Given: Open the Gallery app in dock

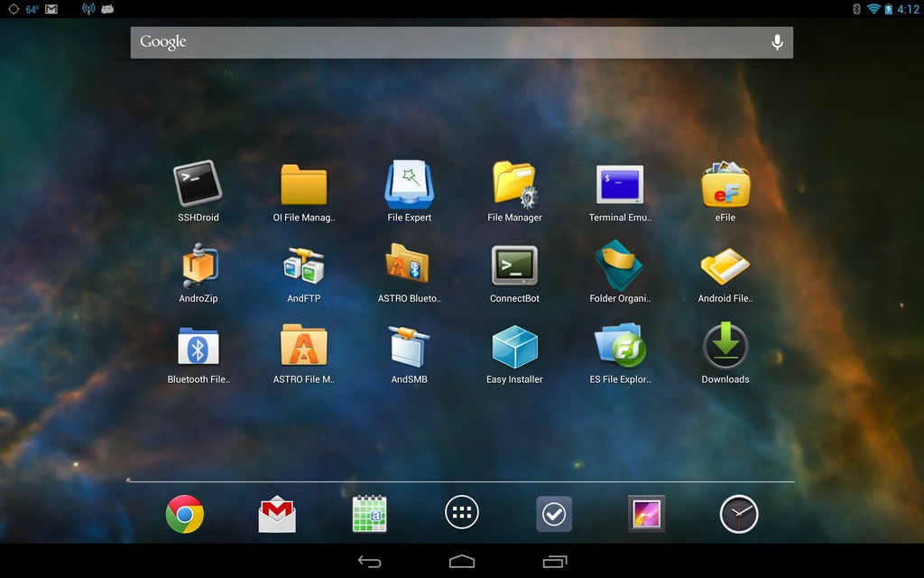Looking at the screenshot, I should coord(646,514).
